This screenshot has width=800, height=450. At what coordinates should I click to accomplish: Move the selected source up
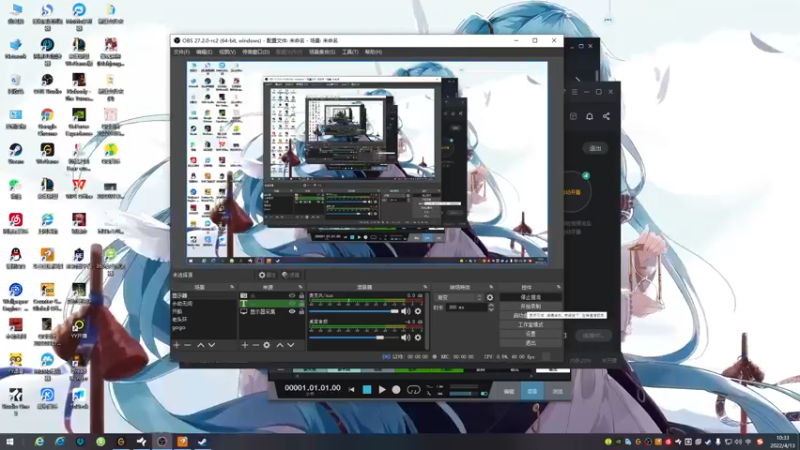coord(280,345)
